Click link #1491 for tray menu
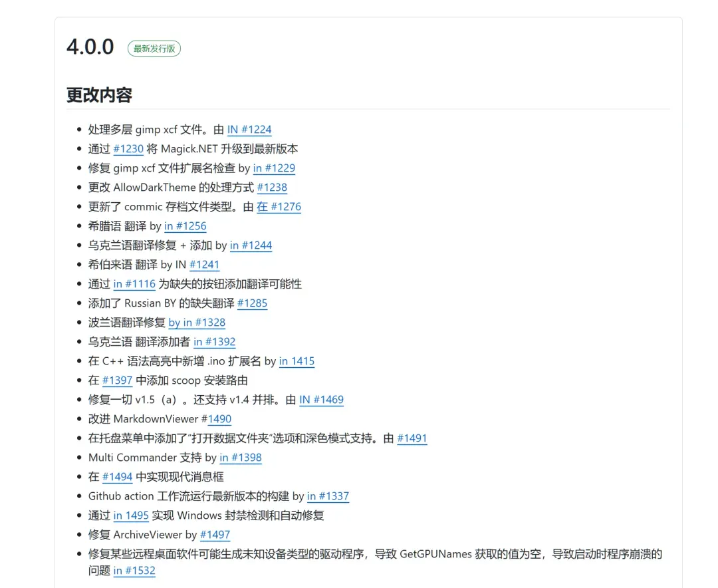This screenshot has width=718, height=588. coord(412,438)
